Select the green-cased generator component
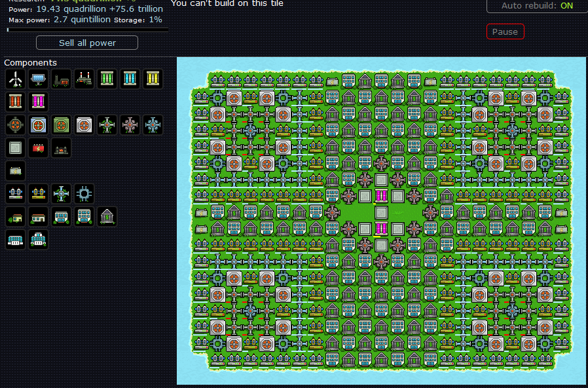 pos(61,125)
